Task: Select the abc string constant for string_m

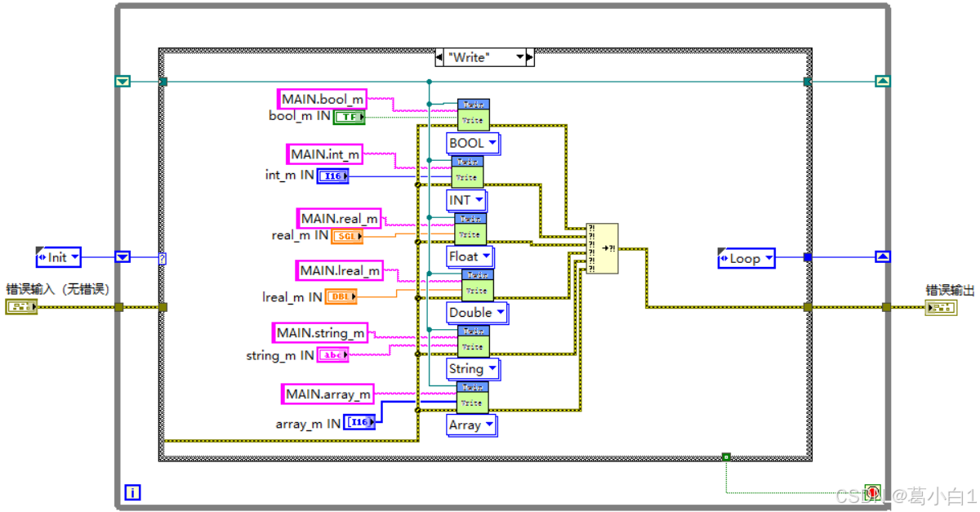Action: (332, 354)
